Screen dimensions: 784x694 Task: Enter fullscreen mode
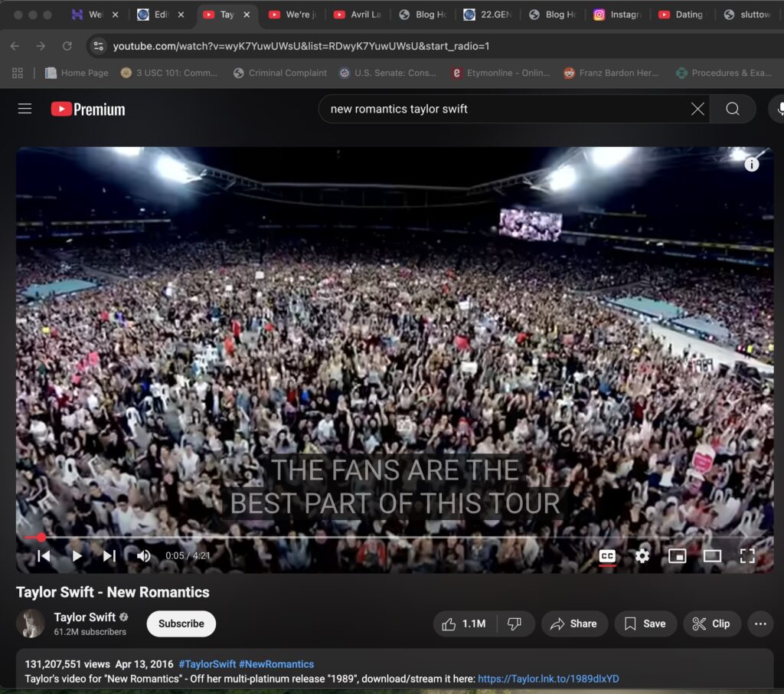(747, 556)
